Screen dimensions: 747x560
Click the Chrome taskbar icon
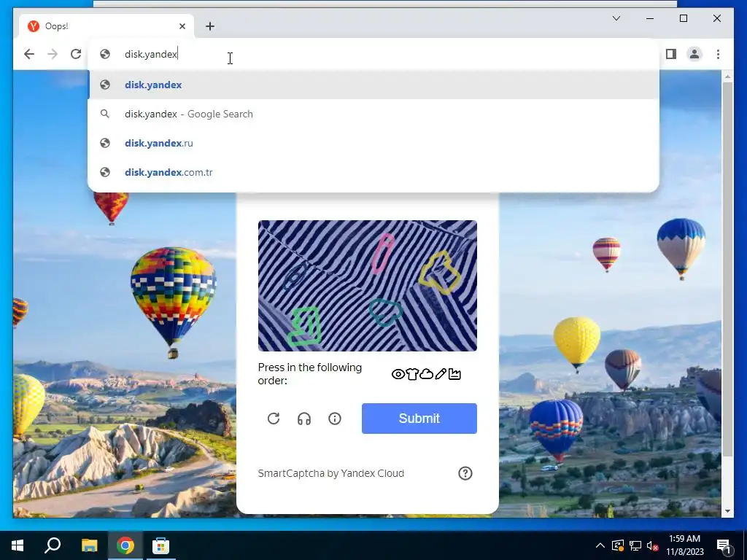point(125,545)
